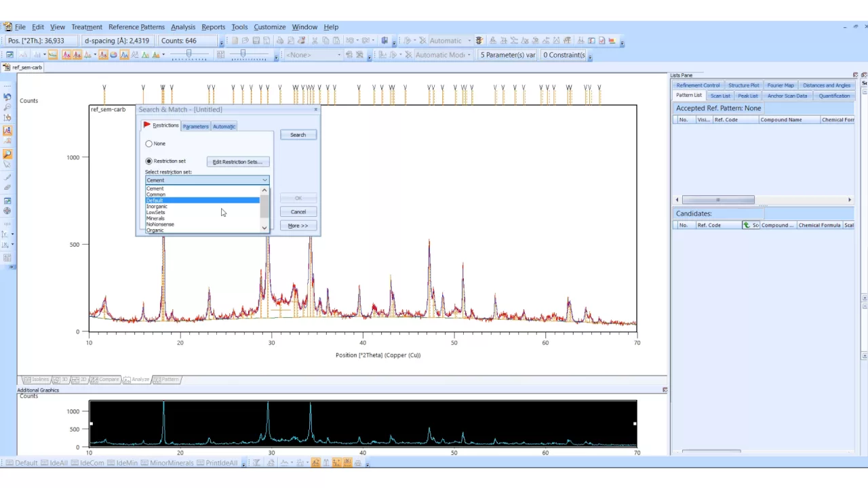Open the None dropdown in second toolbar

pos(339,55)
